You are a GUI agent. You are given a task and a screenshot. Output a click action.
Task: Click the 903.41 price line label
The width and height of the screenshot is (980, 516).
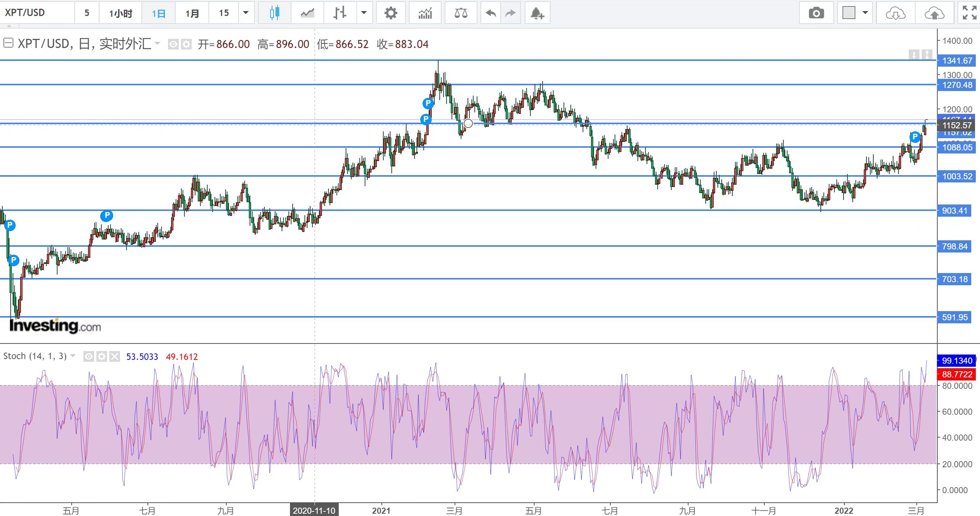tap(954, 211)
